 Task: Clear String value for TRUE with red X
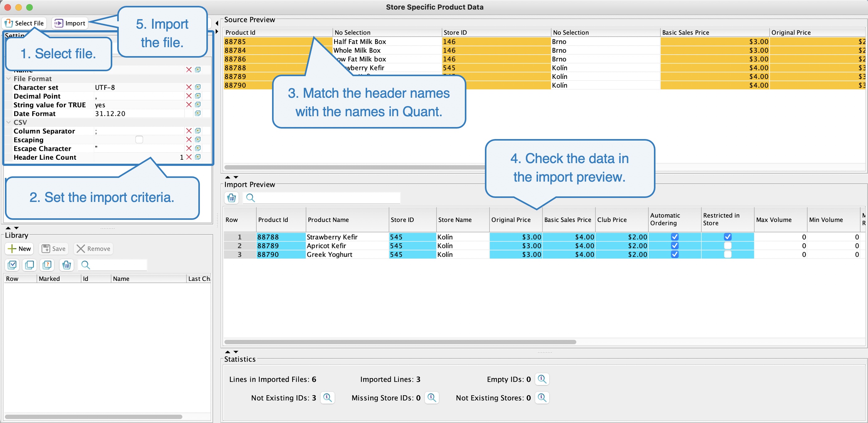pos(189,105)
